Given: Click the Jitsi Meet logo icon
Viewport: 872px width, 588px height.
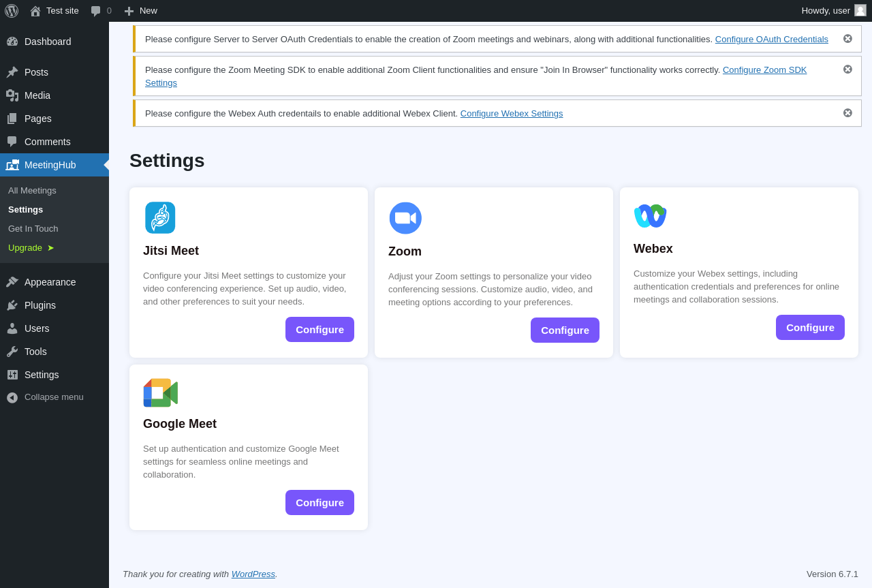Looking at the screenshot, I should tap(160, 218).
